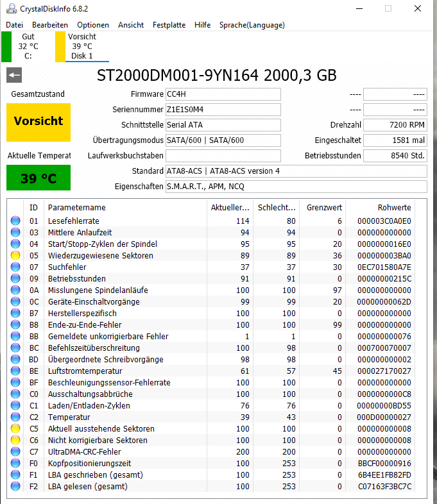Click status orb for LBA gelesen row
This screenshot has height=504, width=437.
[x=15, y=486]
